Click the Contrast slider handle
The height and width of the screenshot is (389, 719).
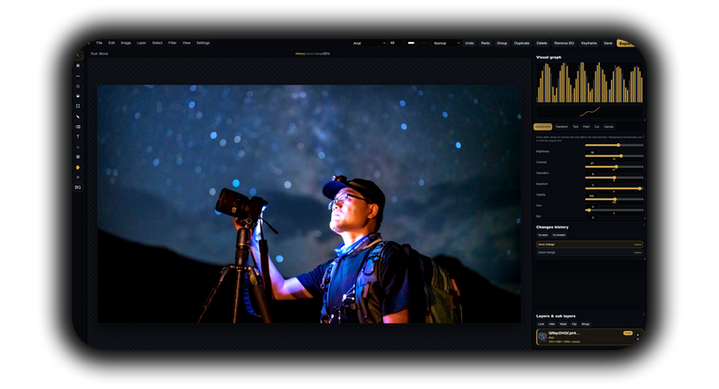pyautogui.click(x=621, y=156)
